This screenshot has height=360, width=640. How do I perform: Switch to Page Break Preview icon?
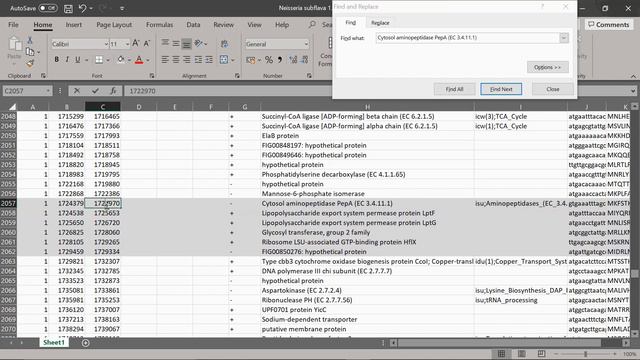pyautogui.click(x=541, y=353)
